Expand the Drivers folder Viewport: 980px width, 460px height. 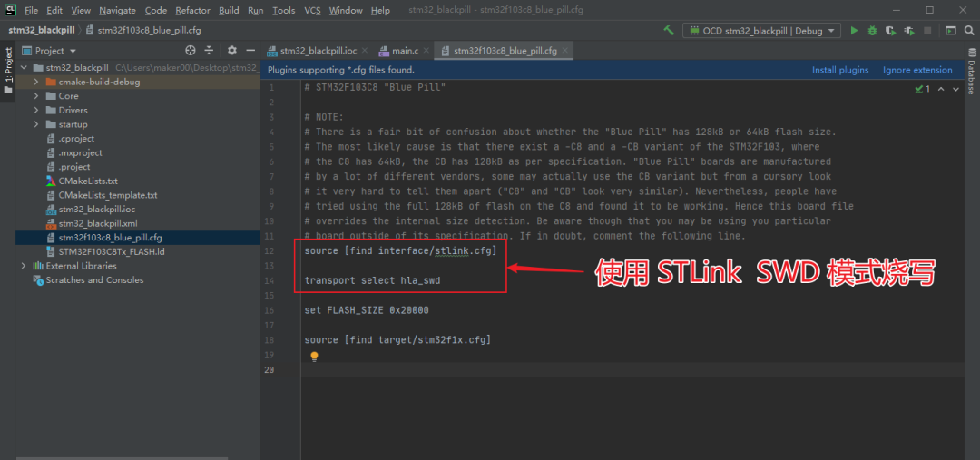pos(36,110)
